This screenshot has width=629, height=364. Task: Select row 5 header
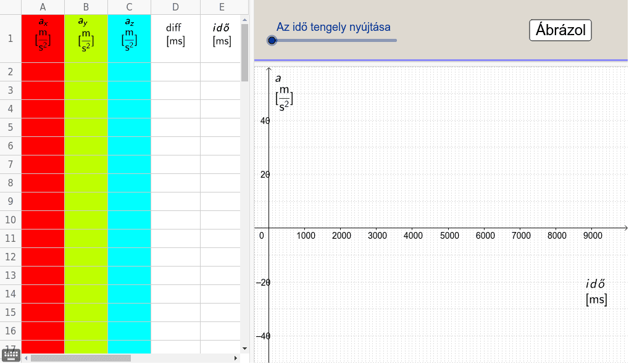(x=10, y=127)
